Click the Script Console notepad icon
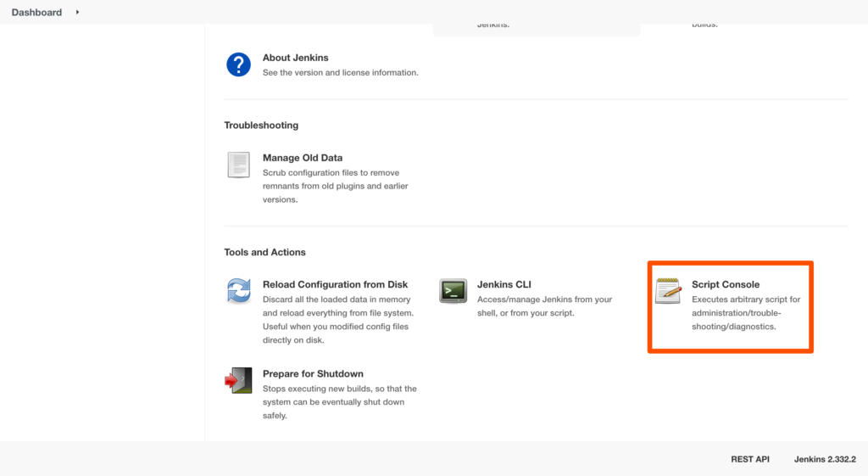 point(668,291)
